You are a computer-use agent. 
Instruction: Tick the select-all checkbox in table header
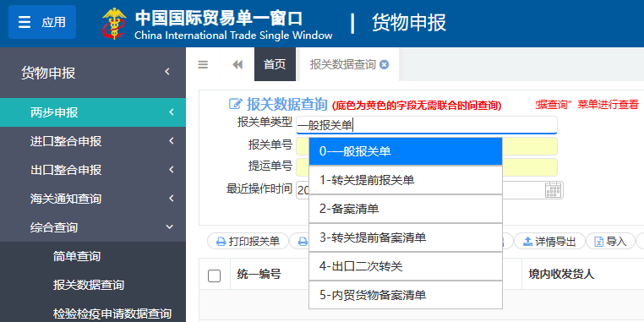pyautogui.click(x=215, y=276)
